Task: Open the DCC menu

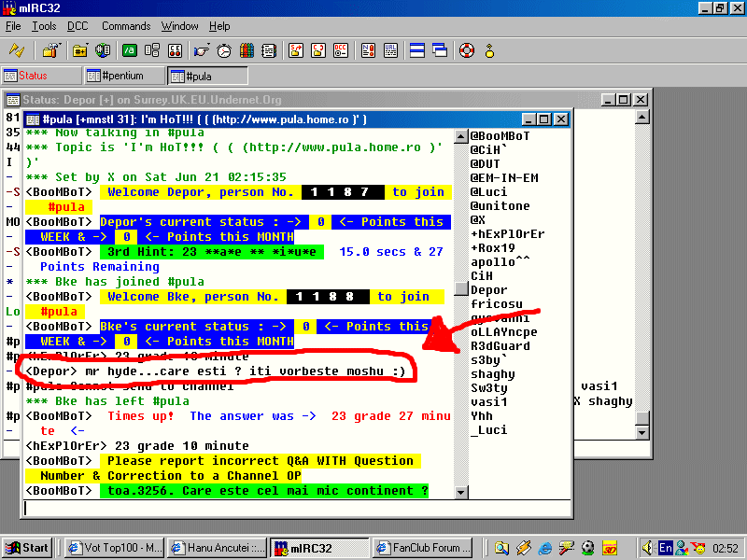Action: click(78, 26)
